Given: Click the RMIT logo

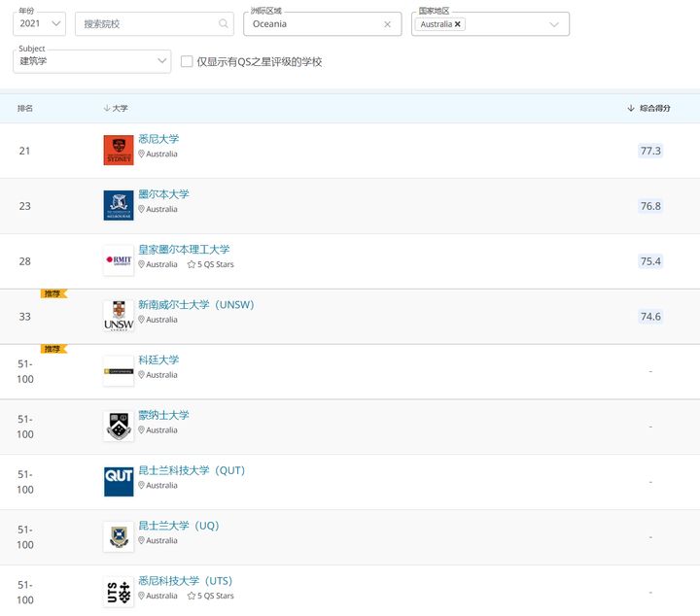Looking at the screenshot, I should [x=119, y=260].
